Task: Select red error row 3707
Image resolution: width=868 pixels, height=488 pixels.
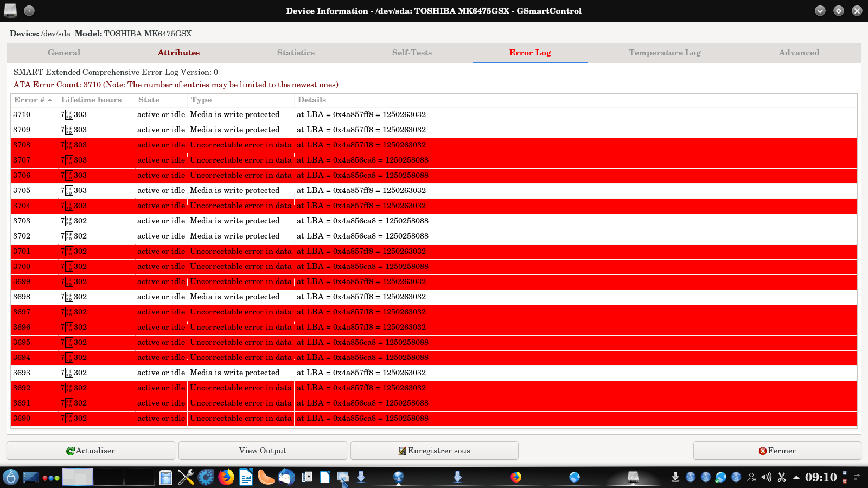Action: pos(434,160)
